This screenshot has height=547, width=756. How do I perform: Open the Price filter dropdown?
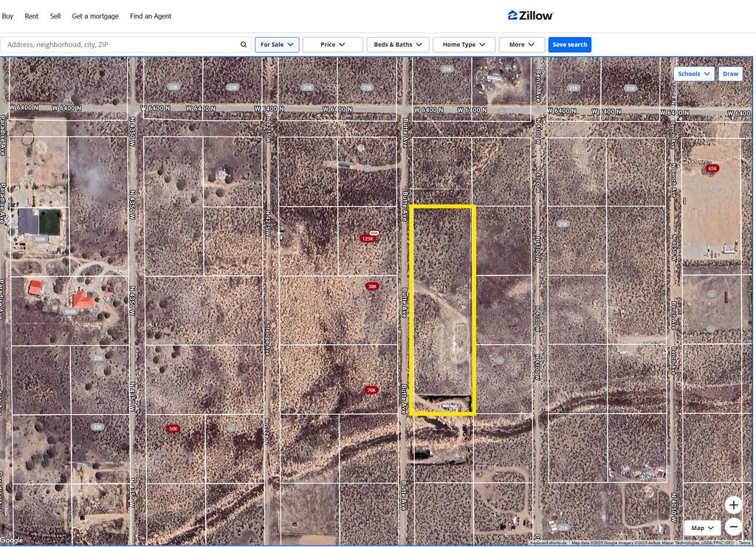tap(332, 45)
